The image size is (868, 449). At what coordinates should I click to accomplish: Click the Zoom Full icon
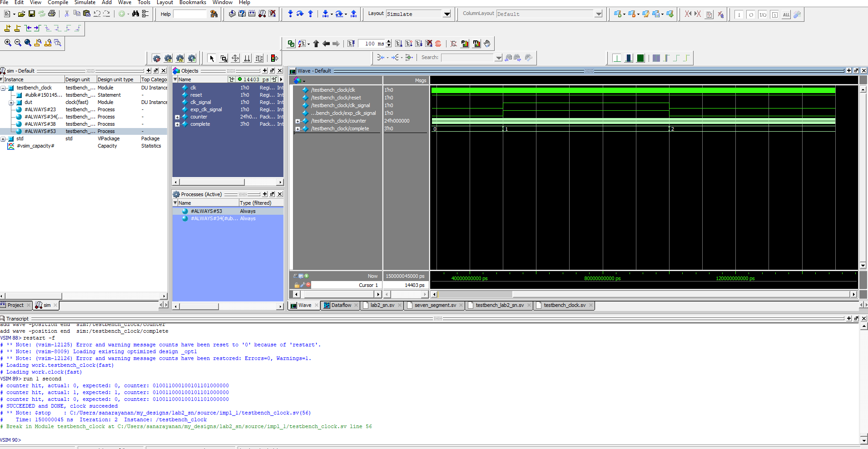pyautogui.click(x=28, y=43)
